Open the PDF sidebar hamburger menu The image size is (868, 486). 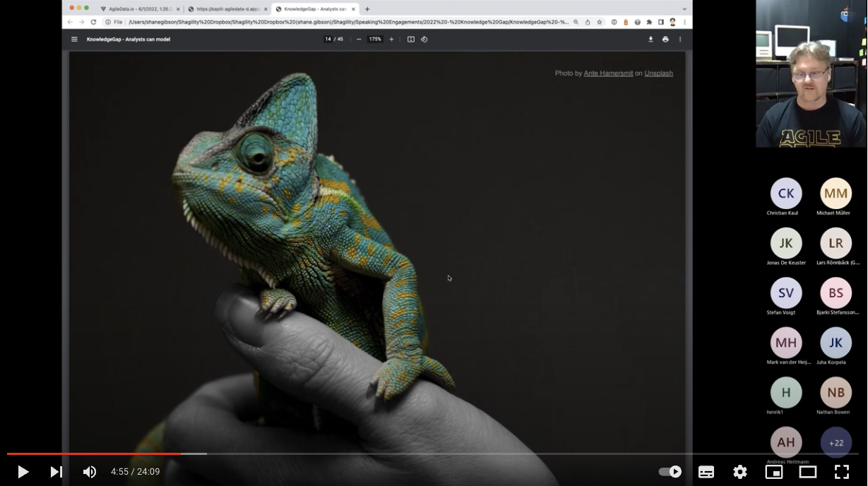[74, 40]
